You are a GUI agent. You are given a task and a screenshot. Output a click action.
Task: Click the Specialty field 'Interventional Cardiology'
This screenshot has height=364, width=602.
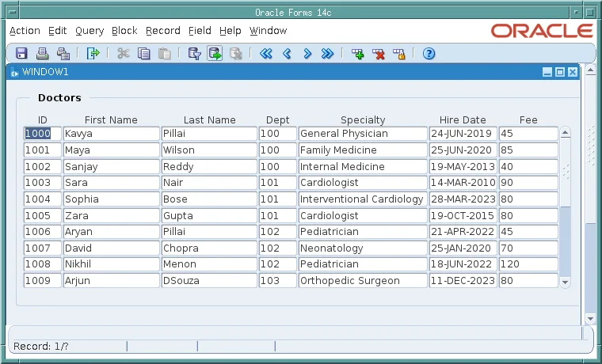click(x=363, y=199)
